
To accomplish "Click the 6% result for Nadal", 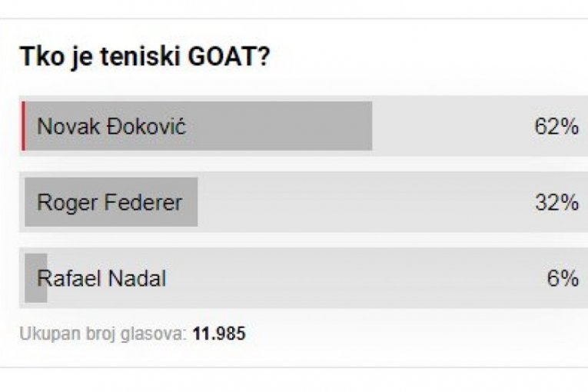I will (562, 278).
